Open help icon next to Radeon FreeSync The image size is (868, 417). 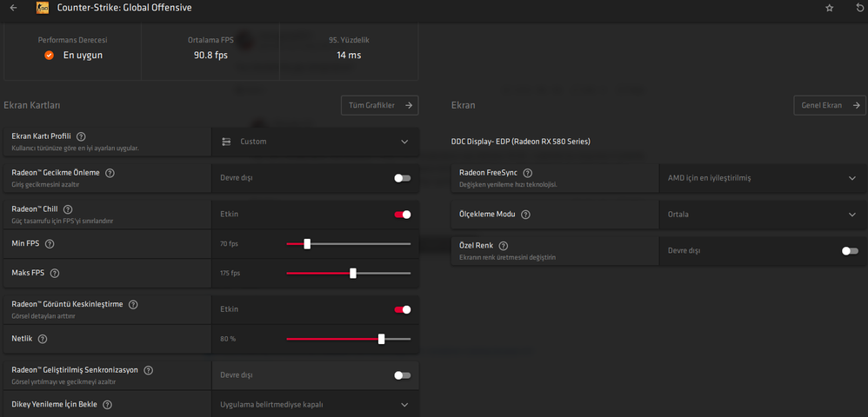click(528, 173)
